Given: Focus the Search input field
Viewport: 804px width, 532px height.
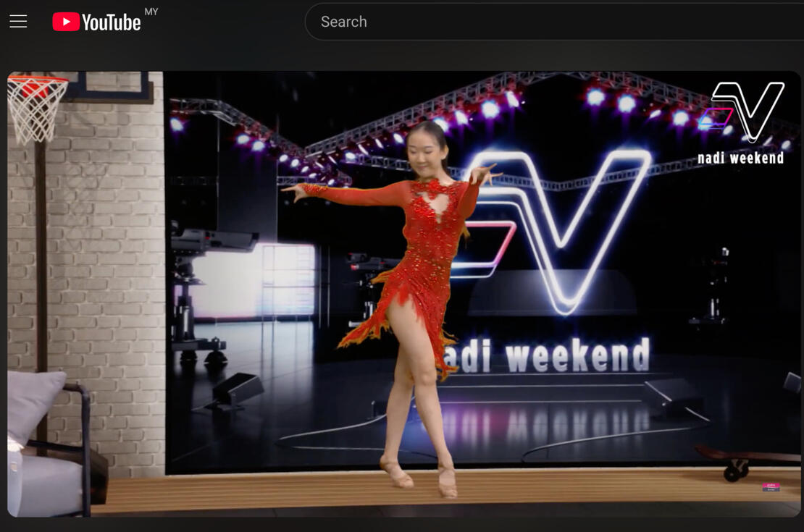Looking at the screenshot, I should 550,22.
